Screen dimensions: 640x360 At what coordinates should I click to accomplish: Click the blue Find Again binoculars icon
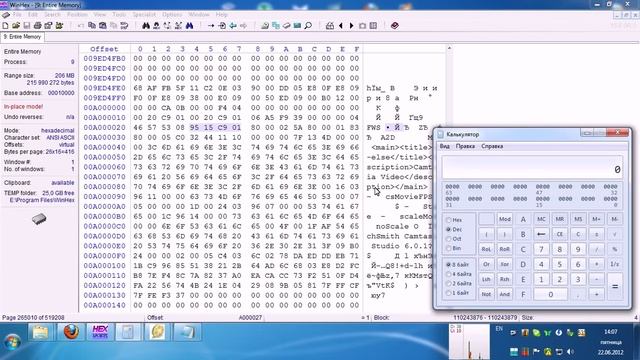click(189, 26)
